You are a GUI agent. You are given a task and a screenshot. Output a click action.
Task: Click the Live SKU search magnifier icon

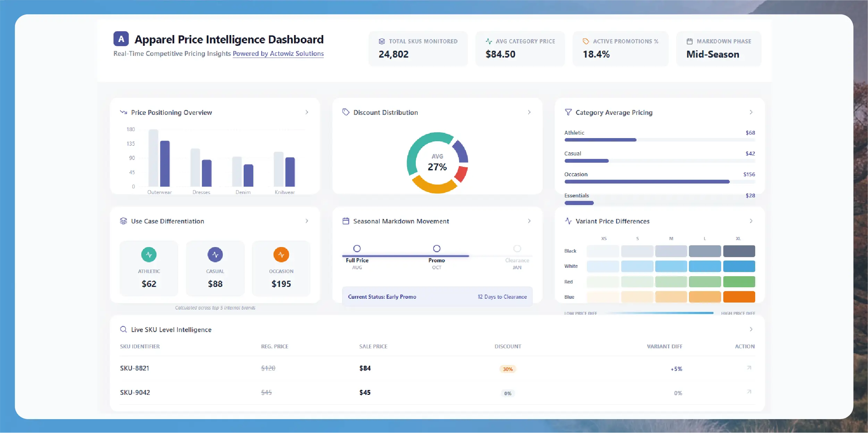(123, 330)
